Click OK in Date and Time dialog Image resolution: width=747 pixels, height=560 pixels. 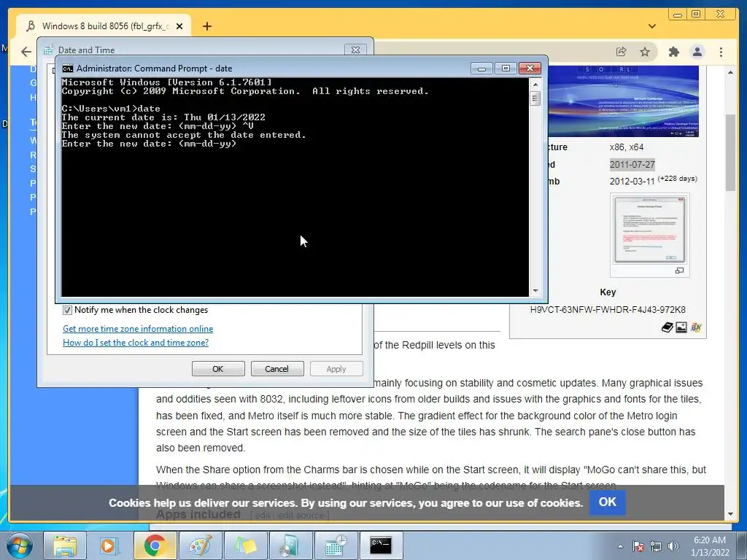(218, 368)
